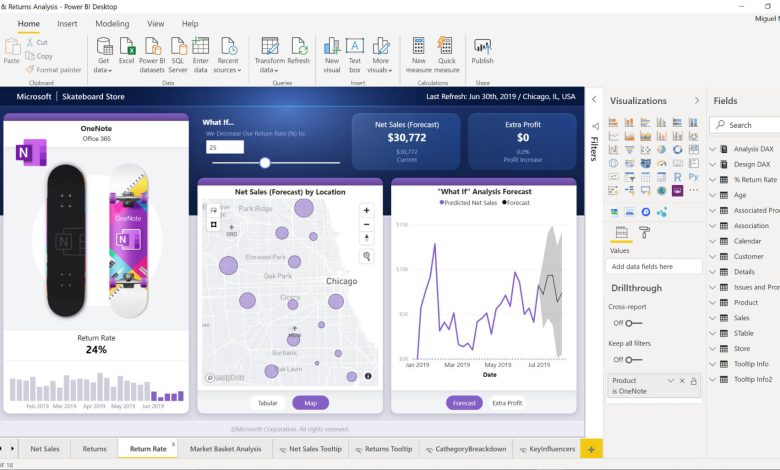
Task: Remove the Product drillthrough filter
Action: 682,381
